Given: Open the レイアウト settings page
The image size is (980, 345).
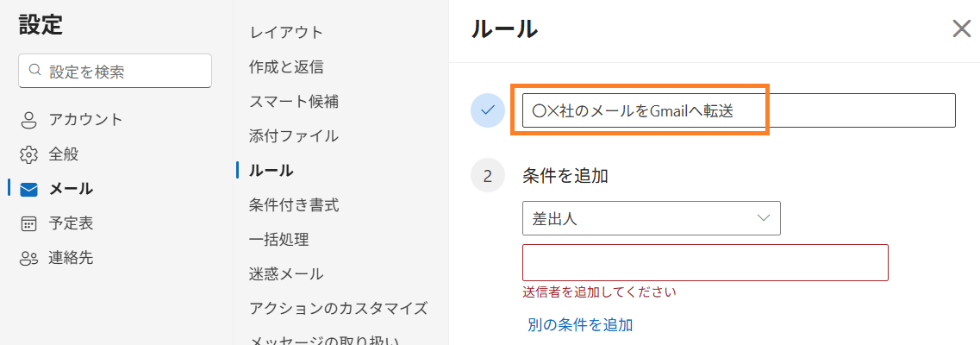Looking at the screenshot, I should click(286, 33).
